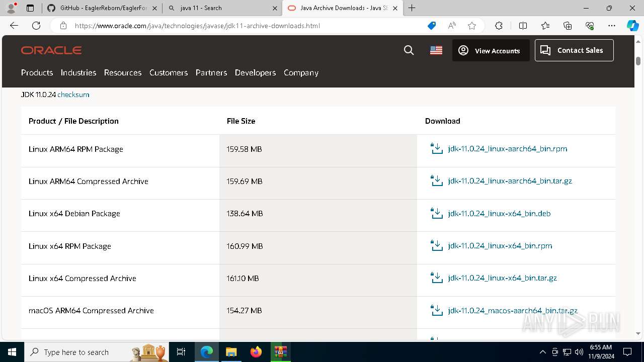Image resolution: width=644 pixels, height=362 pixels.
Task: Open the tab actions menu icon
Action: click(30, 8)
